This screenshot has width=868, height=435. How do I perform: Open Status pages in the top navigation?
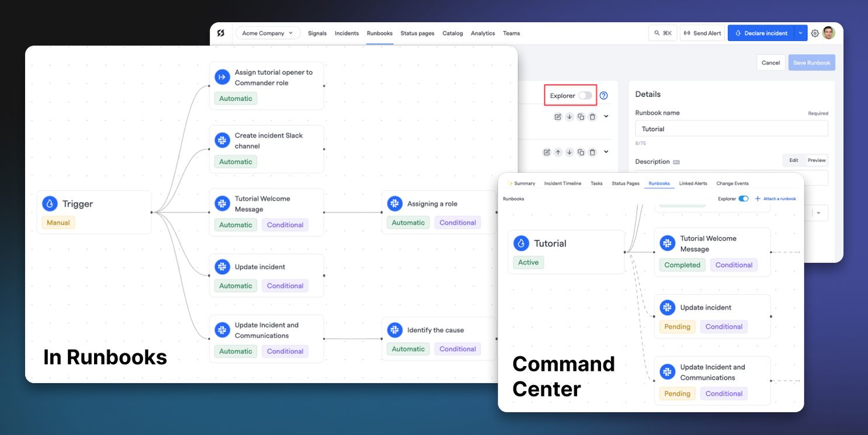(417, 33)
